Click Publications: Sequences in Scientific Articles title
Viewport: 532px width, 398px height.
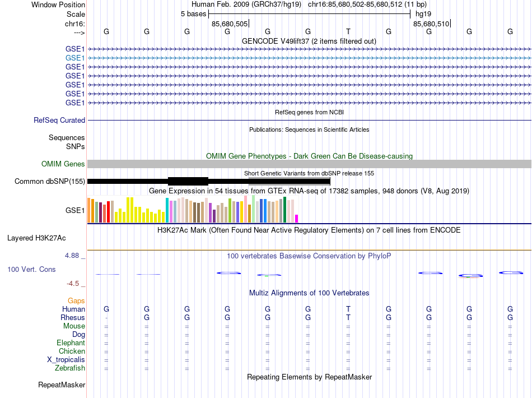coord(309,129)
